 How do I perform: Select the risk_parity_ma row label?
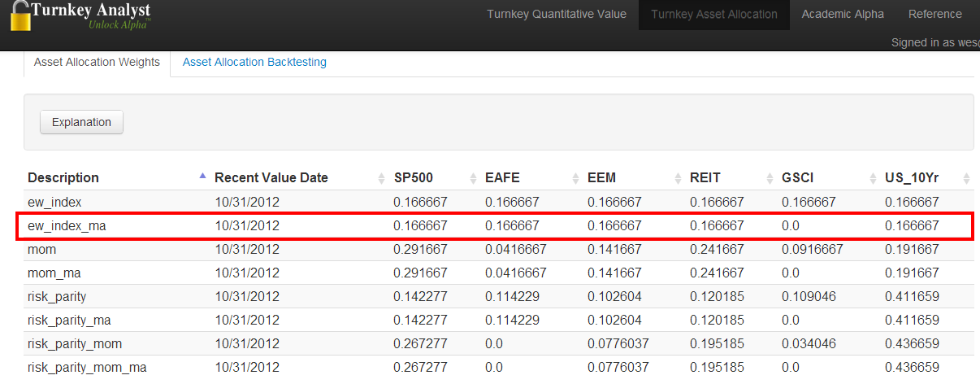(x=69, y=320)
